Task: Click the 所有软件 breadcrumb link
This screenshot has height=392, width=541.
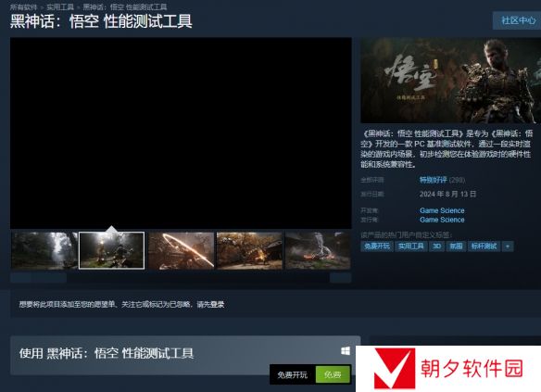Action: pyautogui.click(x=23, y=6)
